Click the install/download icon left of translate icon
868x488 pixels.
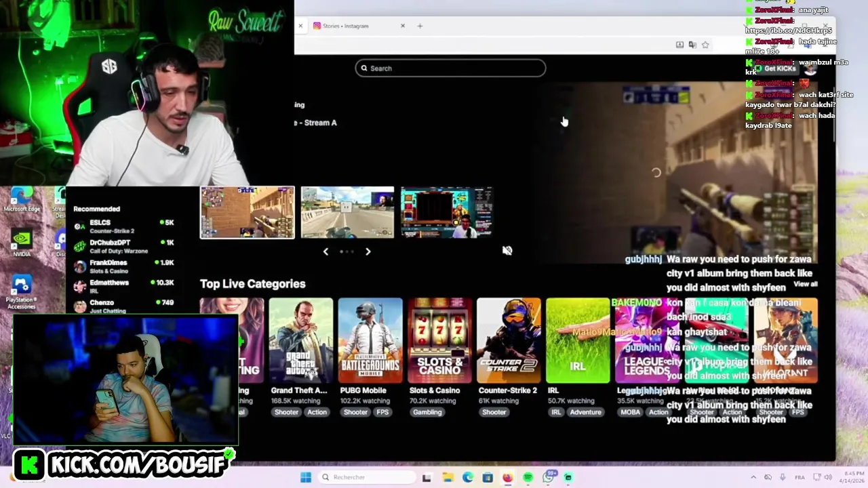tap(679, 45)
